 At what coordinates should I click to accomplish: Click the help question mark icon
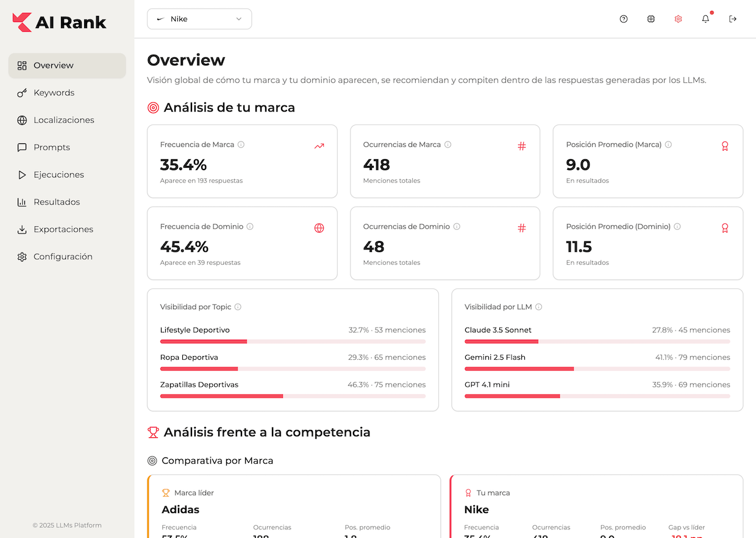(623, 19)
